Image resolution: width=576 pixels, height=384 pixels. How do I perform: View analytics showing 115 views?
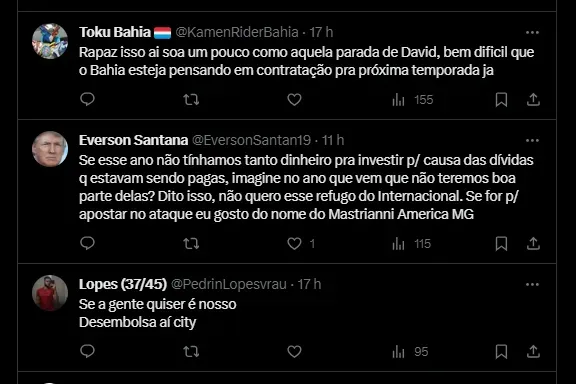[x=411, y=244]
